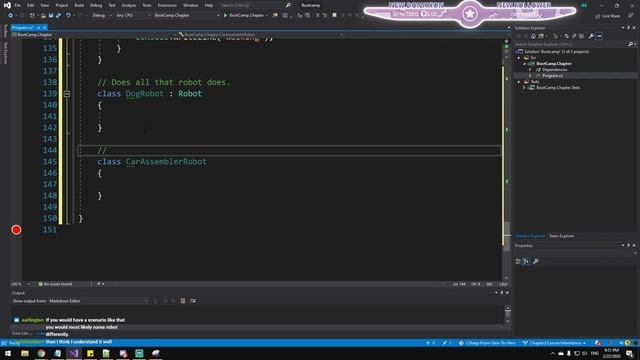Screen dimensions: 640x360
Task: Select the Solution 'Bootcamp' root node
Action: [x=556, y=52]
